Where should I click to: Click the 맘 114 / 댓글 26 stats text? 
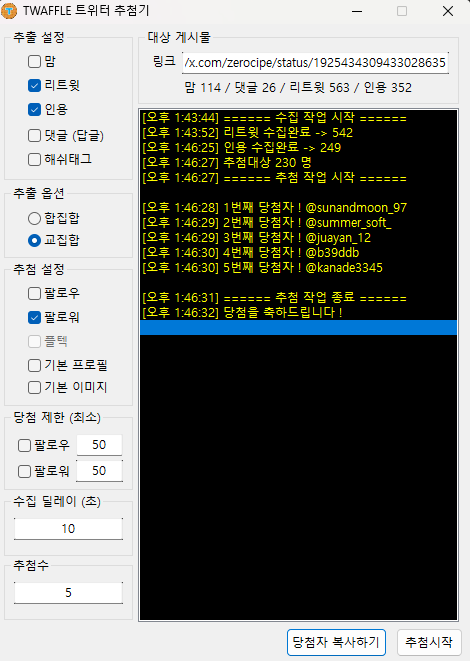(x=298, y=88)
